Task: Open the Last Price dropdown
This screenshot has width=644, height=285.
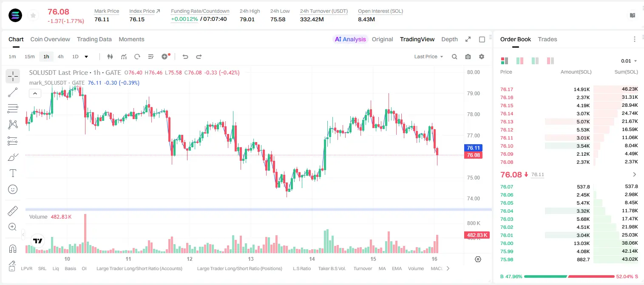Action: click(x=428, y=57)
